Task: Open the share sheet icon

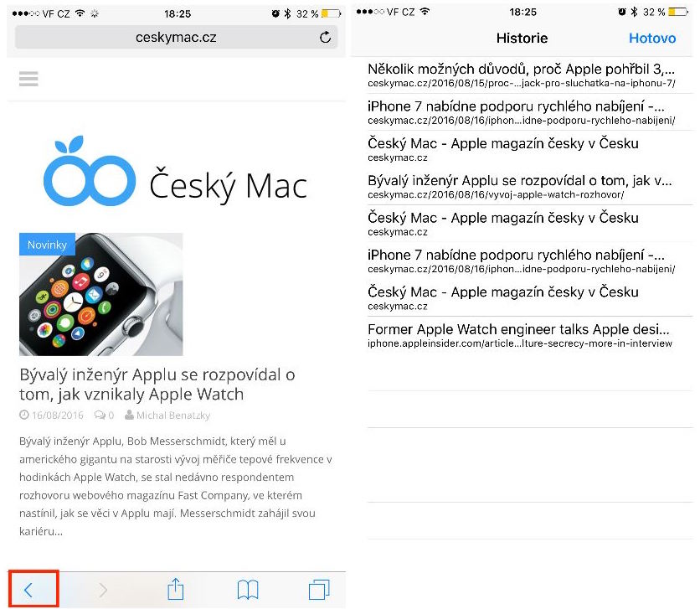Action: [176, 589]
